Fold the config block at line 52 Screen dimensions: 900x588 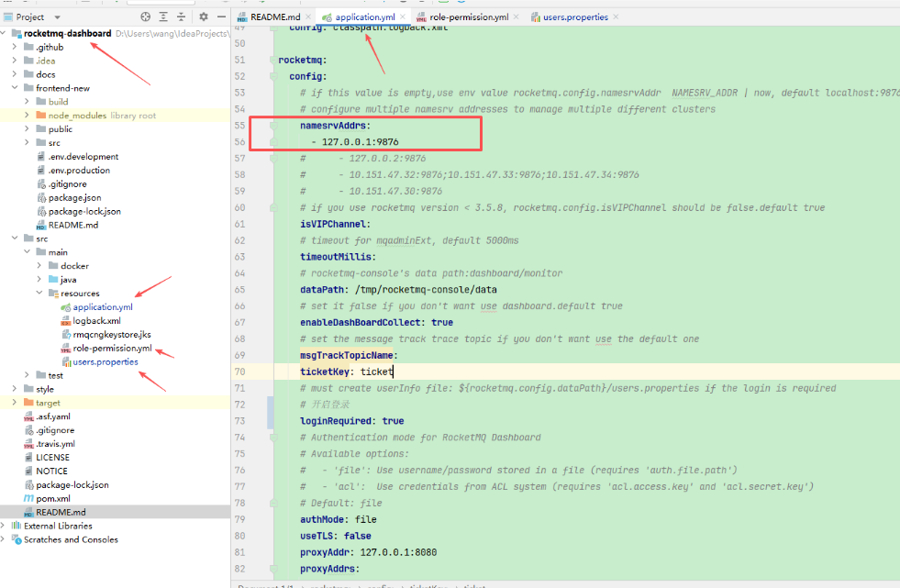click(273, 76)
